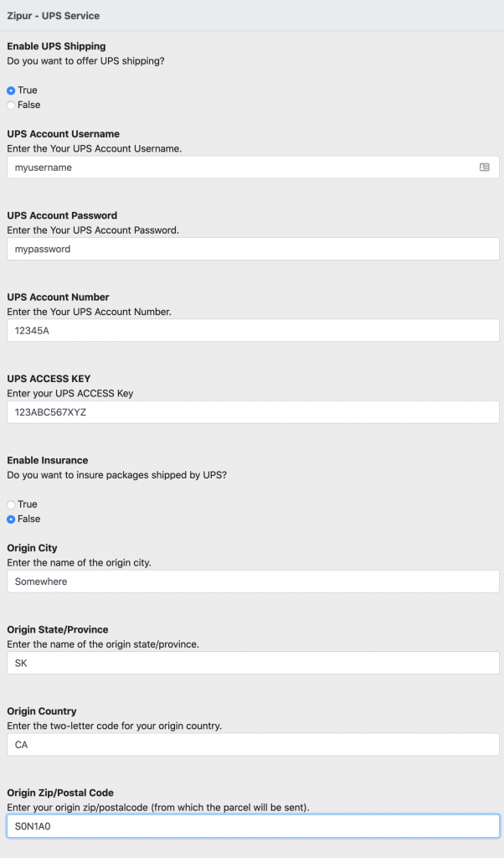Click the UPS ACCESS KEY input box
The width and height of the screenshot is (504, 858).
pos(253,412)
